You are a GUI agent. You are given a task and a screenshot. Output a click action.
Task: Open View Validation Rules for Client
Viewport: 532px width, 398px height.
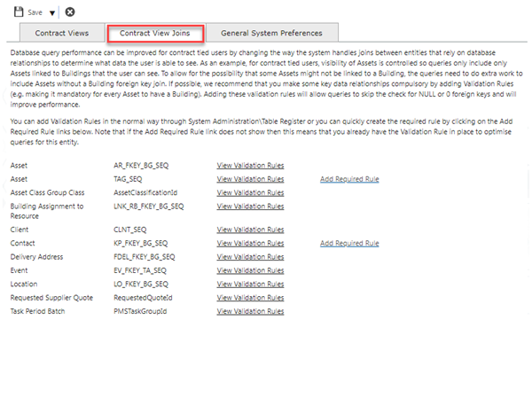pyautogui.click(x=250, y=229)
